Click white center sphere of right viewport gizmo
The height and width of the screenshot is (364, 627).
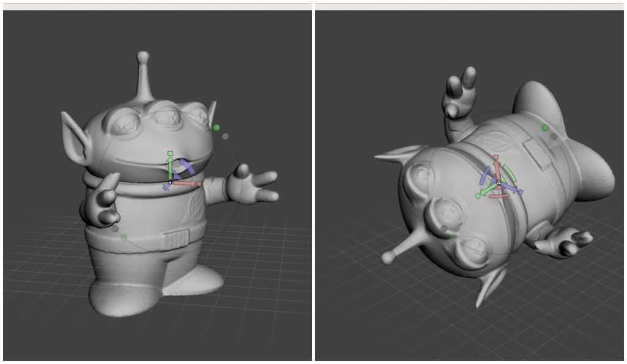(499, 183)
